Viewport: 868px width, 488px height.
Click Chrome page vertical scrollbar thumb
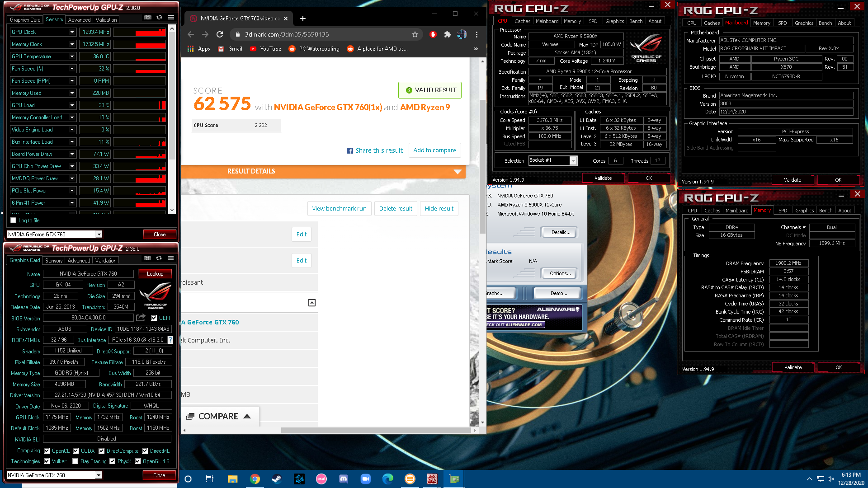[482, 166]
